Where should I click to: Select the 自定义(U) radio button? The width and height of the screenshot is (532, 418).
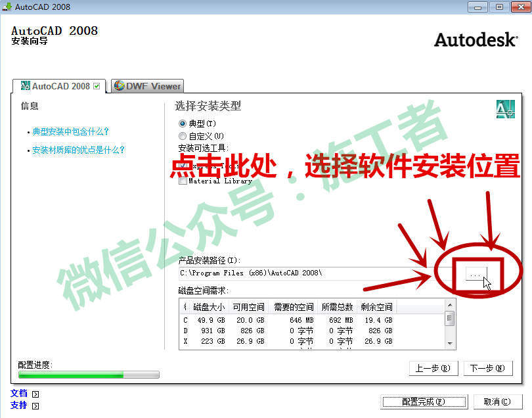pos(183,136)
